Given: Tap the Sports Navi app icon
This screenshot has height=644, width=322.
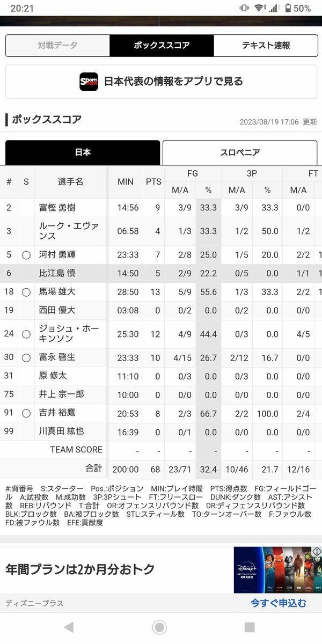Looking at the screenshot, I should (89, 82).
